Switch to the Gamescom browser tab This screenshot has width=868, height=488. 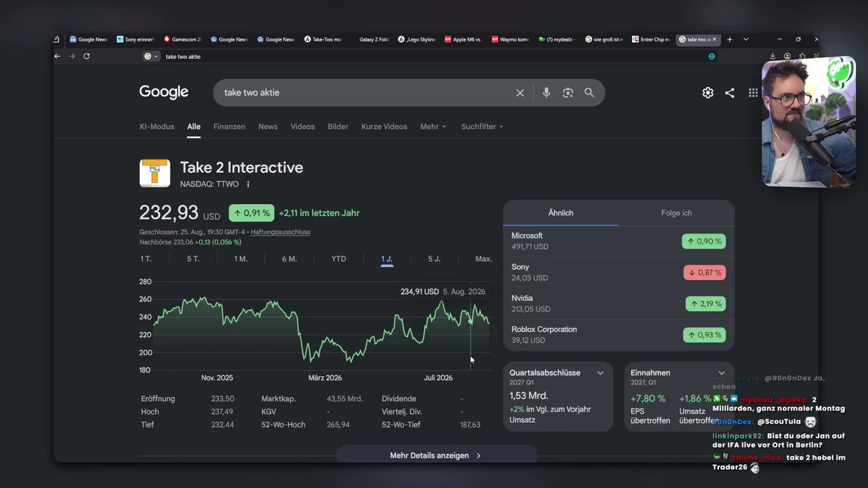[x=183, y=39]
